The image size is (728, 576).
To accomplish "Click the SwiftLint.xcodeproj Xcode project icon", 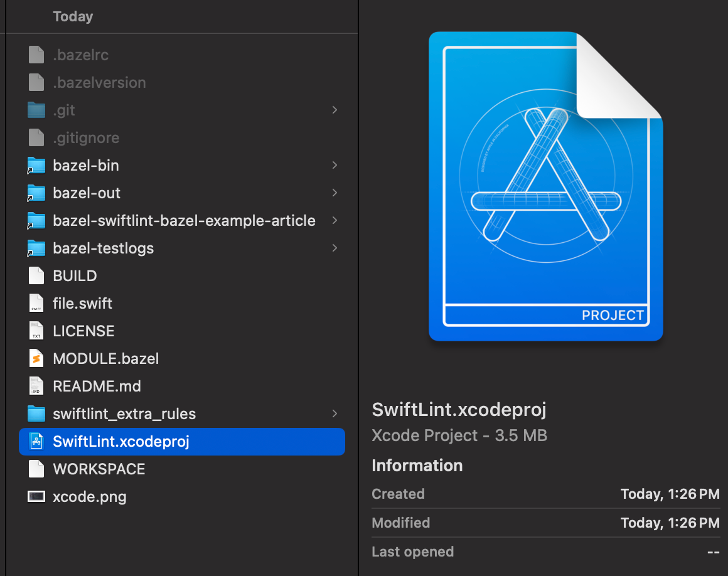I will (x=36, y=441).
